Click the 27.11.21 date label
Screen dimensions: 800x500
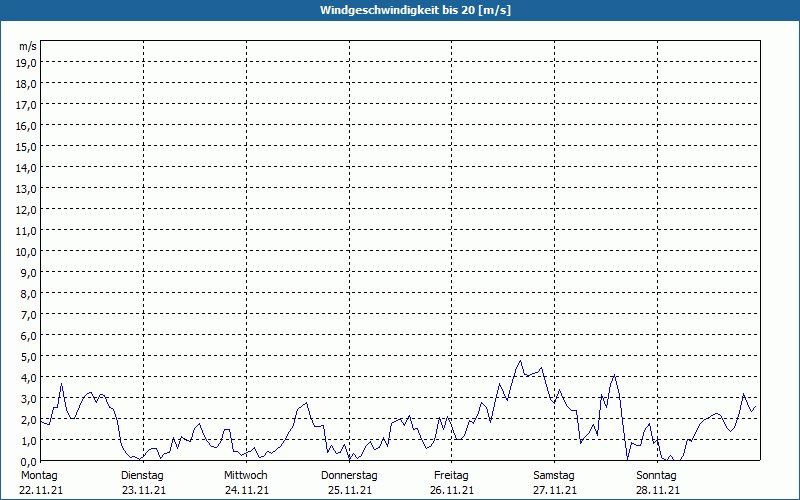[555, 490]
